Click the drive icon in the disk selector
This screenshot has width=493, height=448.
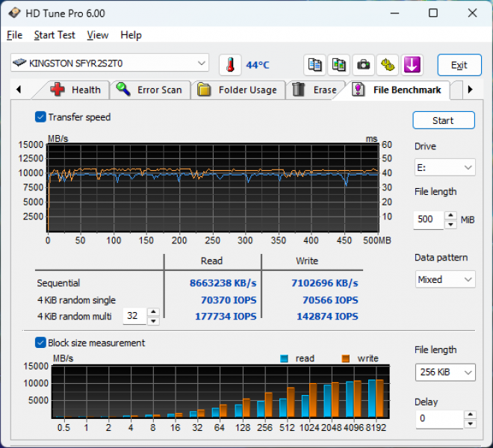tap(19, 63)
